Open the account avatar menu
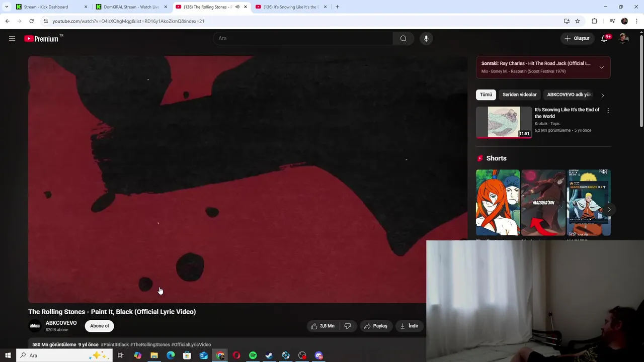This screenshot has height=362, width=644. tap(623, 38)
